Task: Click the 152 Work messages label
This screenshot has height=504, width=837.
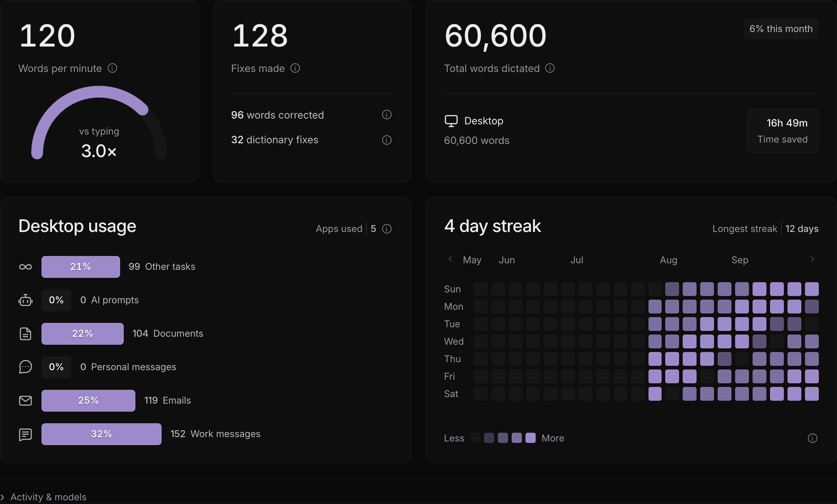Action: point(215,434)
